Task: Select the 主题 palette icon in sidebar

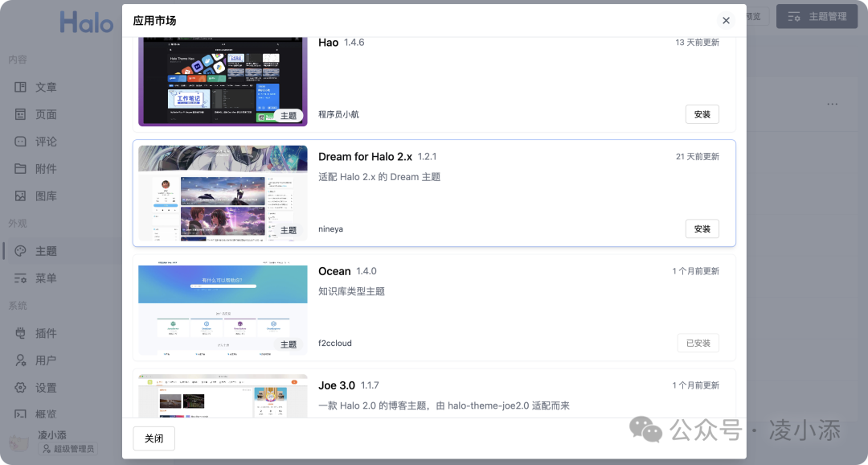Action: (x=20, y=250)
